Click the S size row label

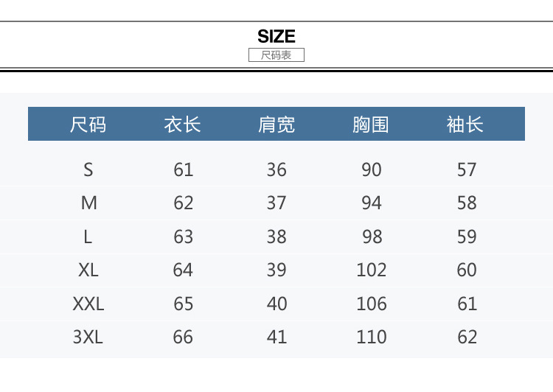click(x=88, y=169)
